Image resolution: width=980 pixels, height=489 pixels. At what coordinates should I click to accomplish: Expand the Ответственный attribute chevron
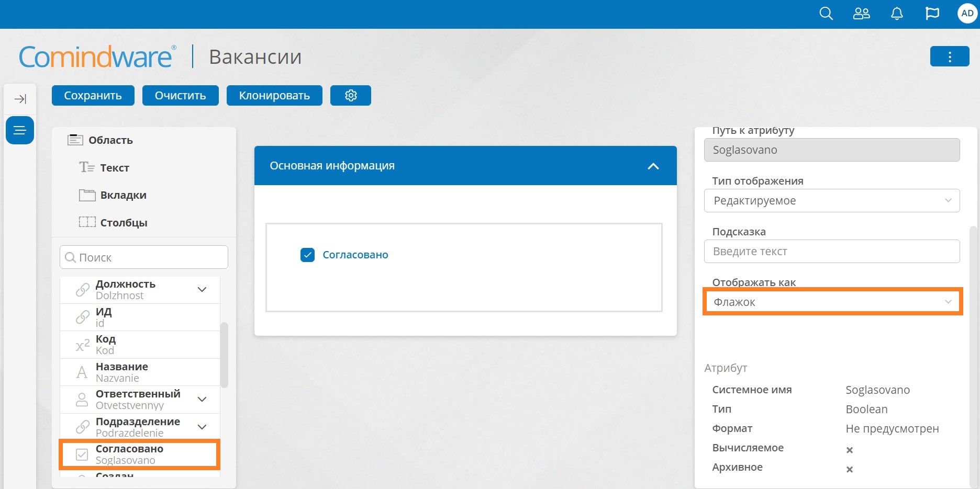(x=202, y=399)
